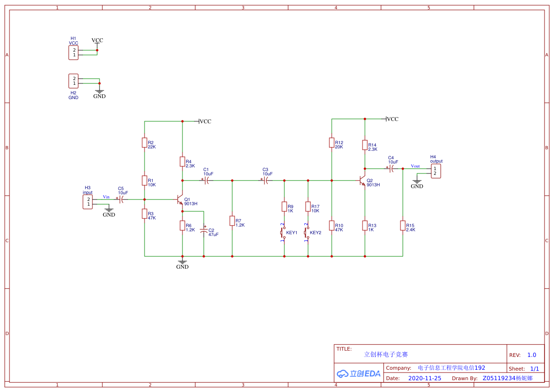Select resistor R1 10K symbol
Screen dimensions: 554x392
(145, 180)
